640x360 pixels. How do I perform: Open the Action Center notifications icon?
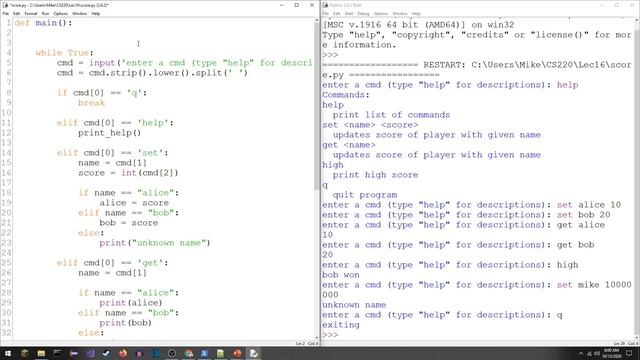(x=629, y=353)
